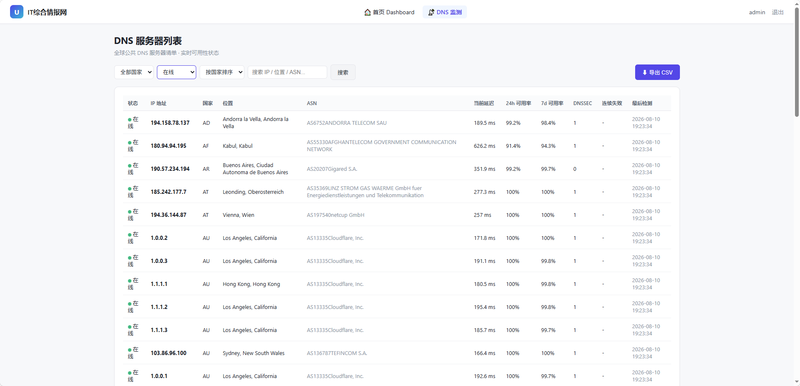
Task: Select IP address 103.86.96.100
Action: [x=168, y=353]
